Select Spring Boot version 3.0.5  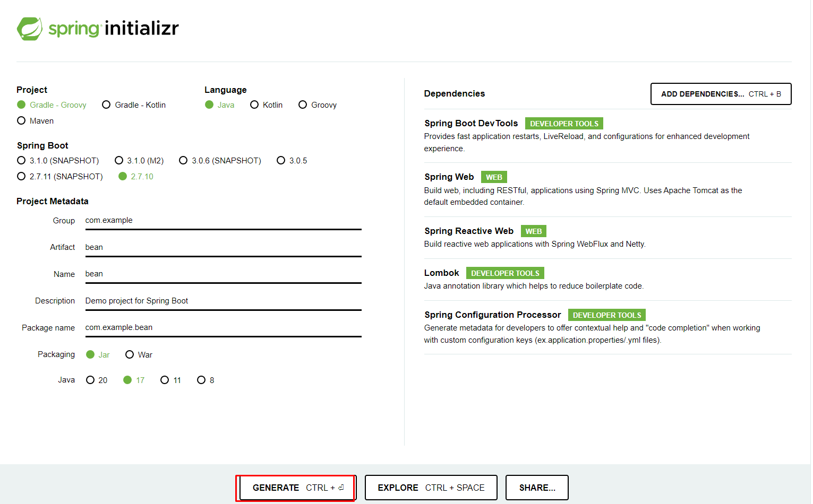[x=292, y=161]
